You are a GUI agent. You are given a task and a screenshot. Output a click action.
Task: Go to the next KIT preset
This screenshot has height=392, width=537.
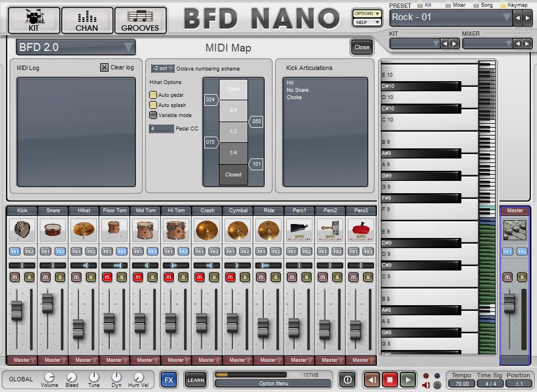455,44
